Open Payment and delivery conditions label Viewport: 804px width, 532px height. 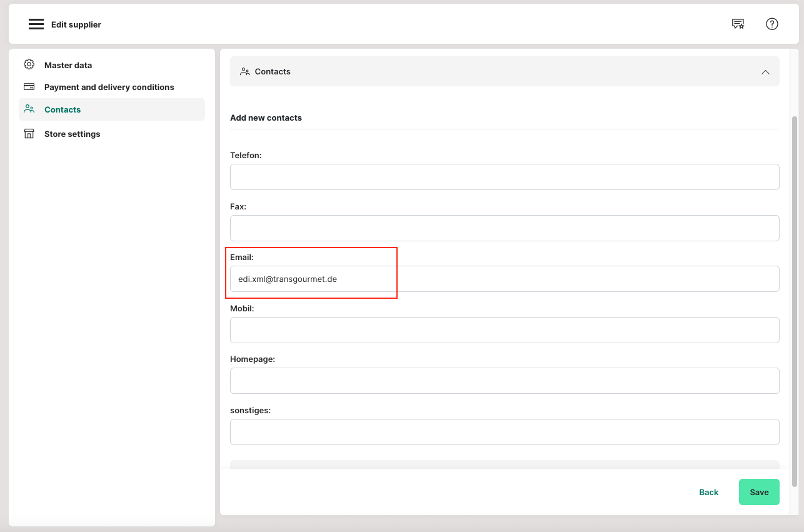109,87
